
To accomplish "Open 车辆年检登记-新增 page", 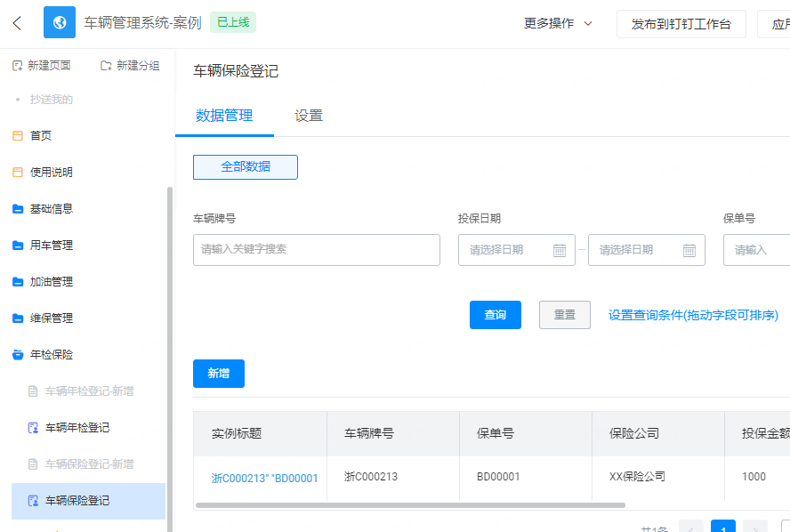I will coord(89,391).
